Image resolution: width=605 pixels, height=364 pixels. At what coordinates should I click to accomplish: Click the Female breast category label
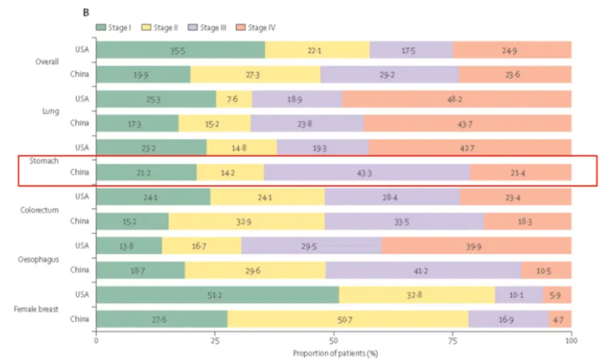pos(36,307)
